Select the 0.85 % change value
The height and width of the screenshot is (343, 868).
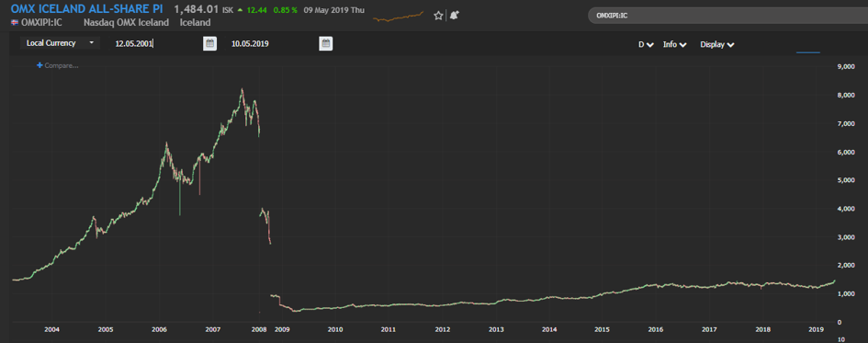pyautogui.click(x=286, y=10)
